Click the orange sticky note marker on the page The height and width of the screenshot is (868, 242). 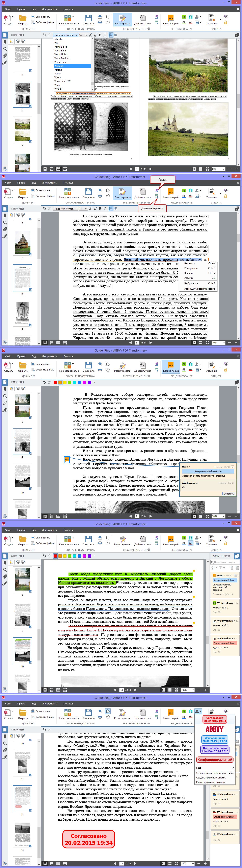(67, 460)
